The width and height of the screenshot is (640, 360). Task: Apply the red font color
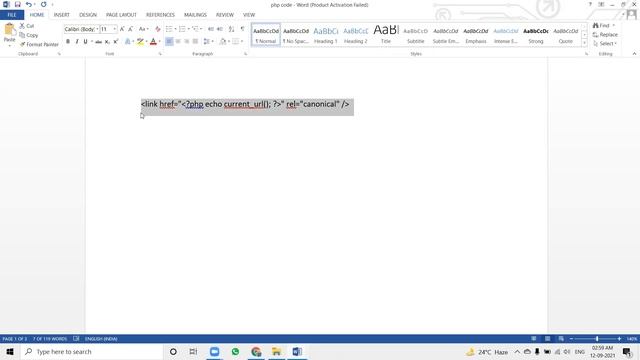click(153, 42)
